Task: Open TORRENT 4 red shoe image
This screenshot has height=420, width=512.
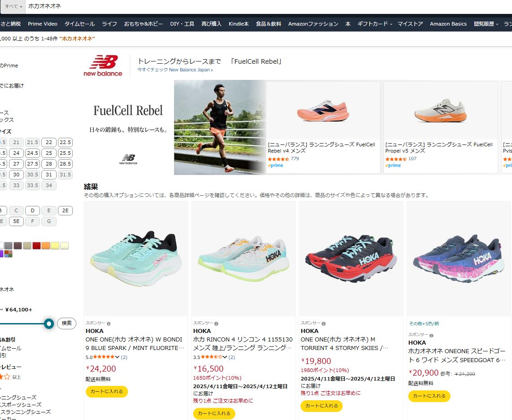Action: [351, 258]
